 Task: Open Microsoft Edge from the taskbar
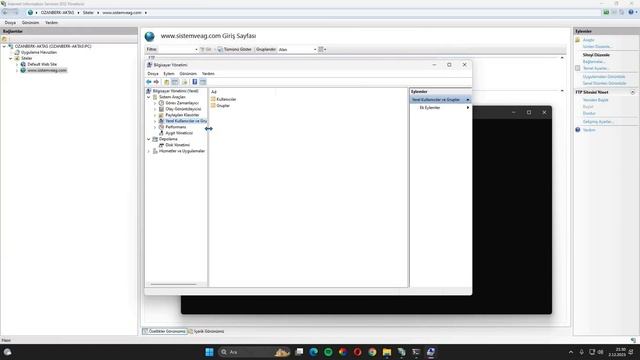pos(313,352)
